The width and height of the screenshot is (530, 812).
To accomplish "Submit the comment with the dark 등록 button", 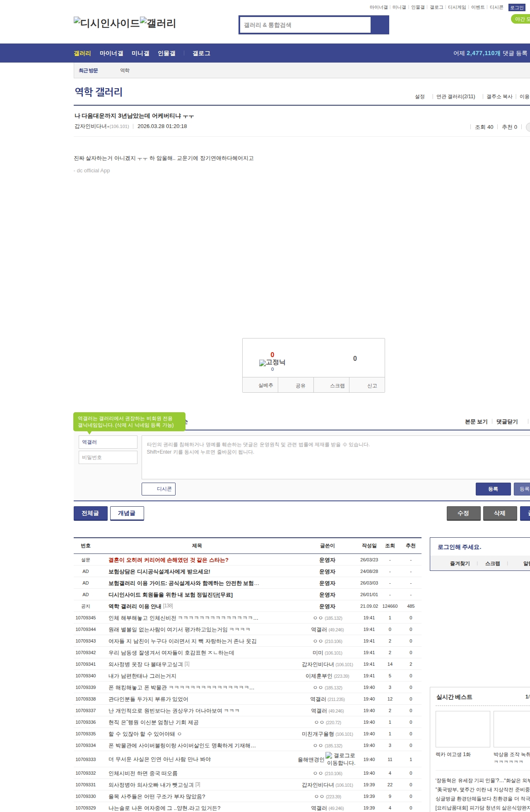I will pos(493,489).
